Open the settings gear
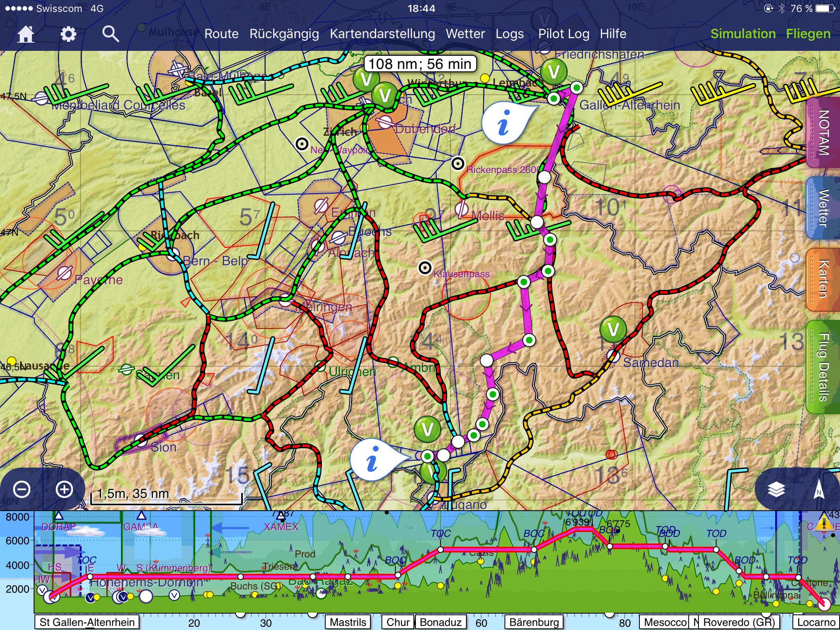Viewport: 840px width, 630px height. coord(68,34)
